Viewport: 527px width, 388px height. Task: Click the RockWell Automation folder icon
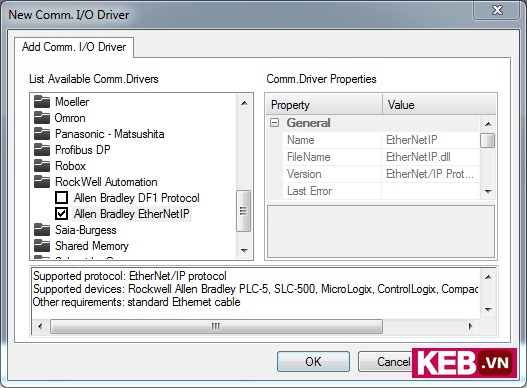[x=42, y=182]
